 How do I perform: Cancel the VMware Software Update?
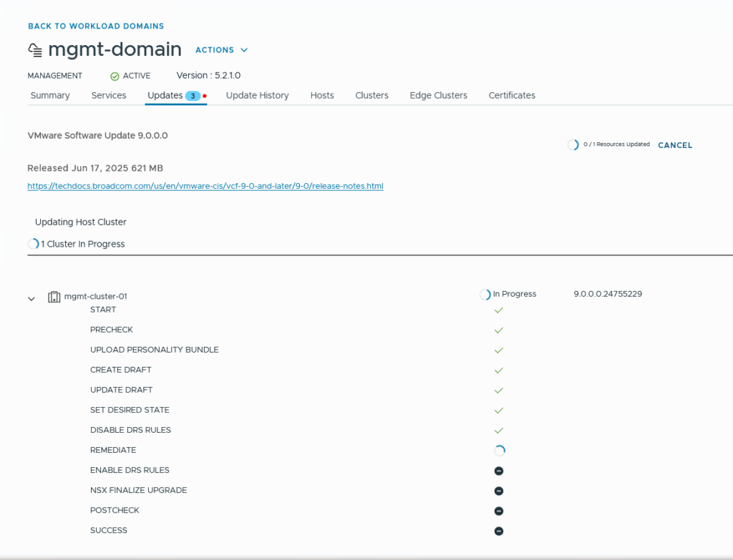click(x=675, y=145)
